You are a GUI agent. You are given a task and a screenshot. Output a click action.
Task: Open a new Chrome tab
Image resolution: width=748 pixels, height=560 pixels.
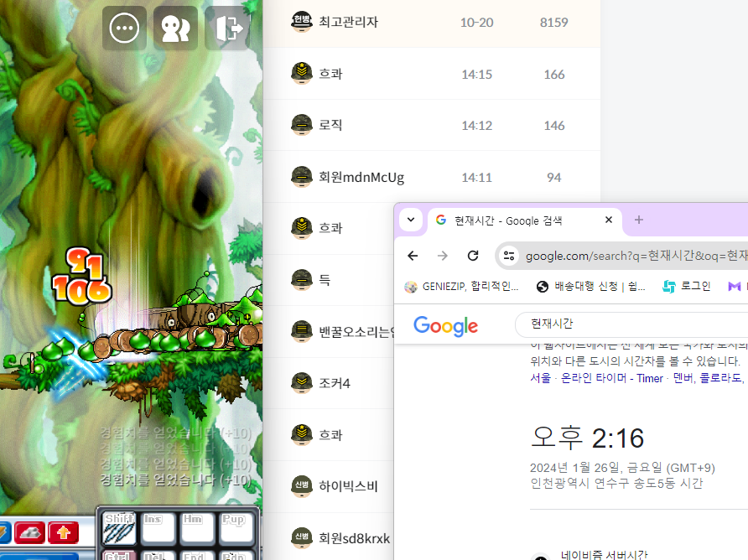(638, 220)
